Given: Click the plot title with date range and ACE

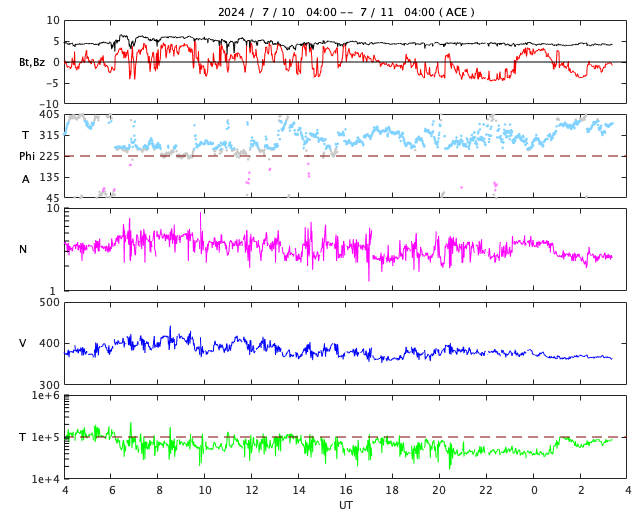Looking at the screenshot, I should coord(346,12).
